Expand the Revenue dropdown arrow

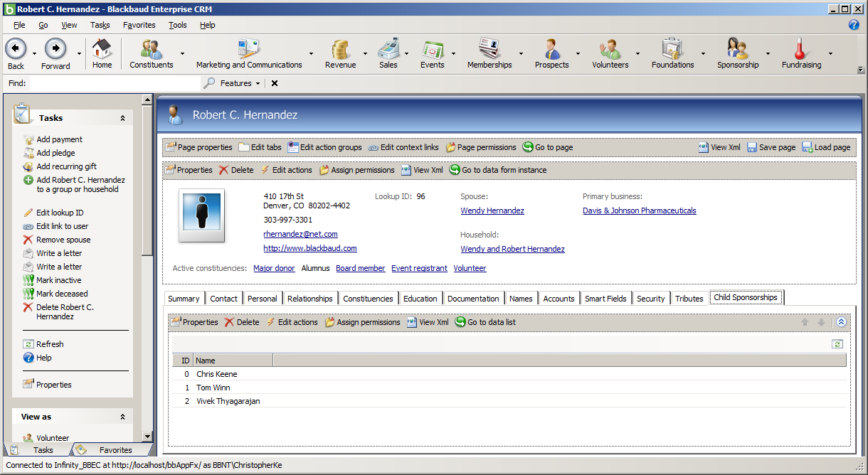coord(365,53)
